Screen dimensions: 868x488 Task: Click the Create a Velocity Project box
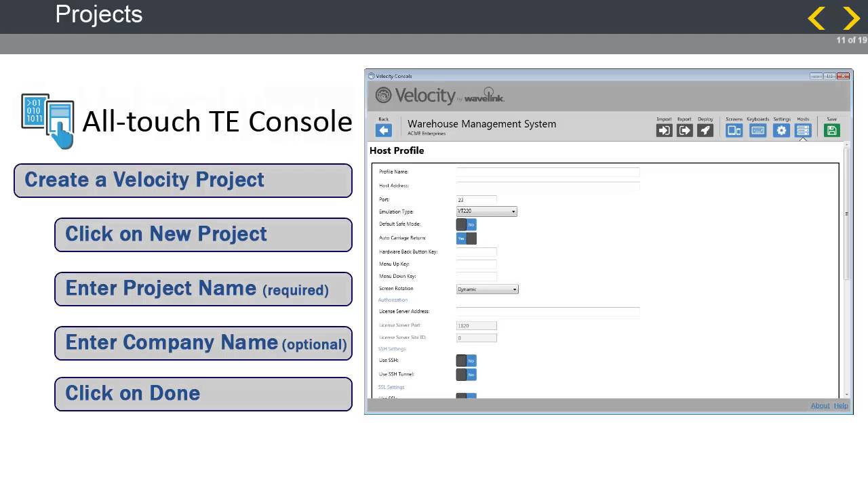point(183,180)
